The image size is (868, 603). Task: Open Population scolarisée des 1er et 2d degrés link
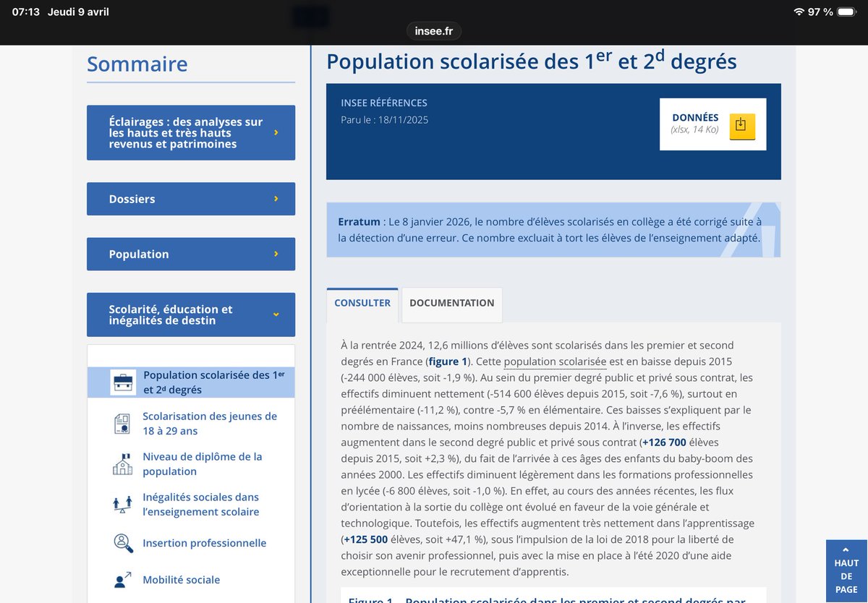tap(213, 382)
